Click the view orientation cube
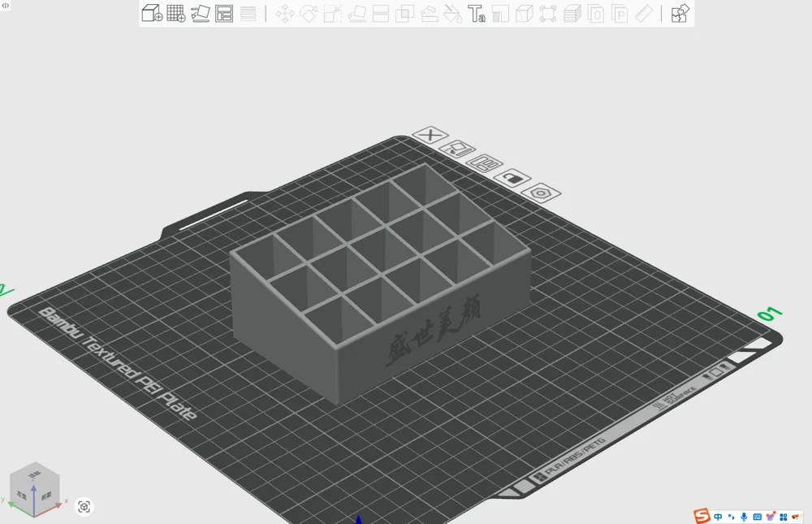812x524 pixels. click(35, 487)
